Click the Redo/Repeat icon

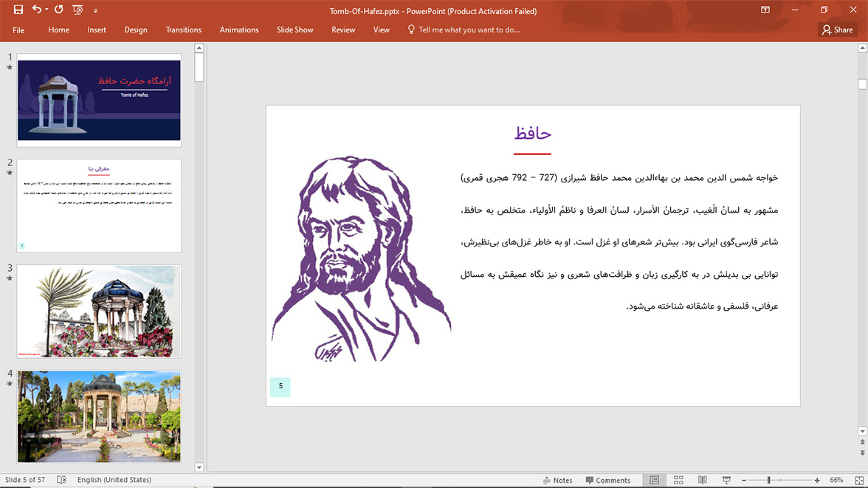tap(59, 10)
